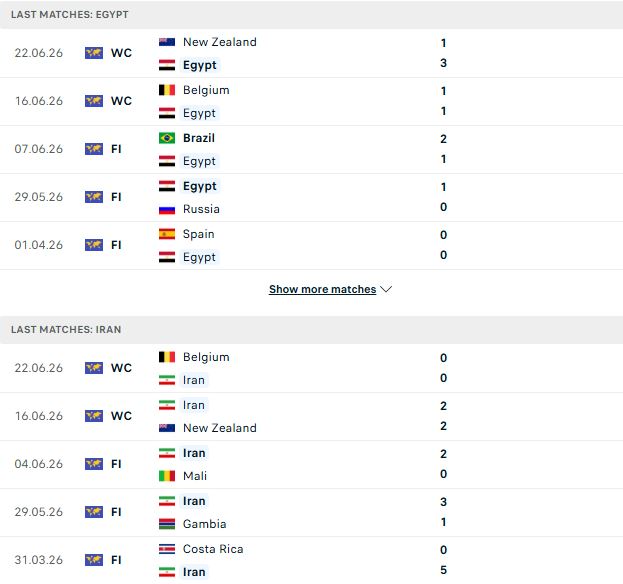Click the Last Matches: Egypt header
The width and height of the screenshot is (623, 584).
(x=312, y=15)
